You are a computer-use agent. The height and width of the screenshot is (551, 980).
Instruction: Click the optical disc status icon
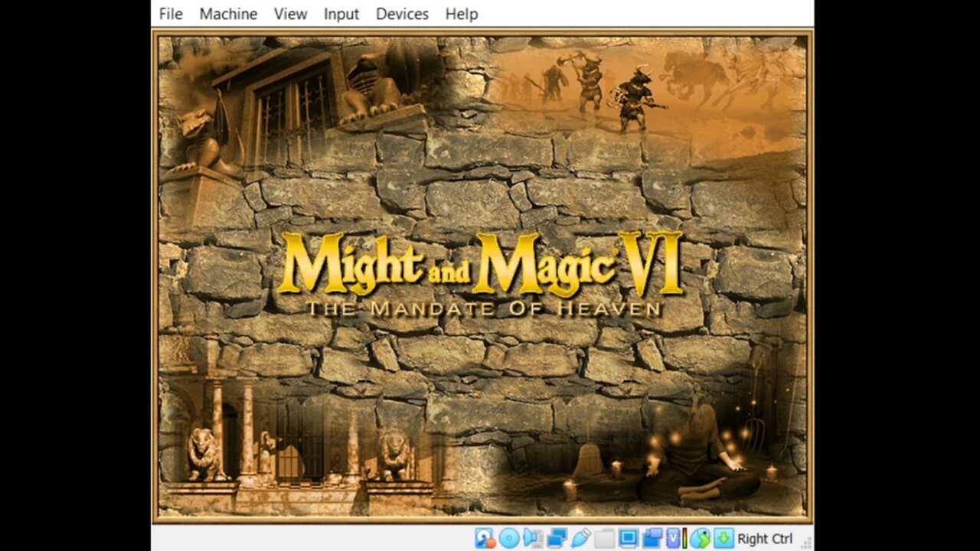tap(509, 538)
